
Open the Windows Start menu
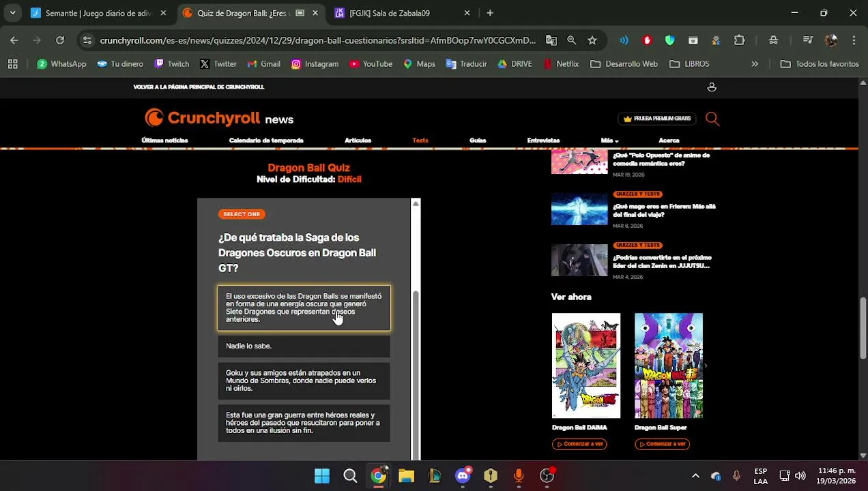pyautogui.click(x=322, y=475)
